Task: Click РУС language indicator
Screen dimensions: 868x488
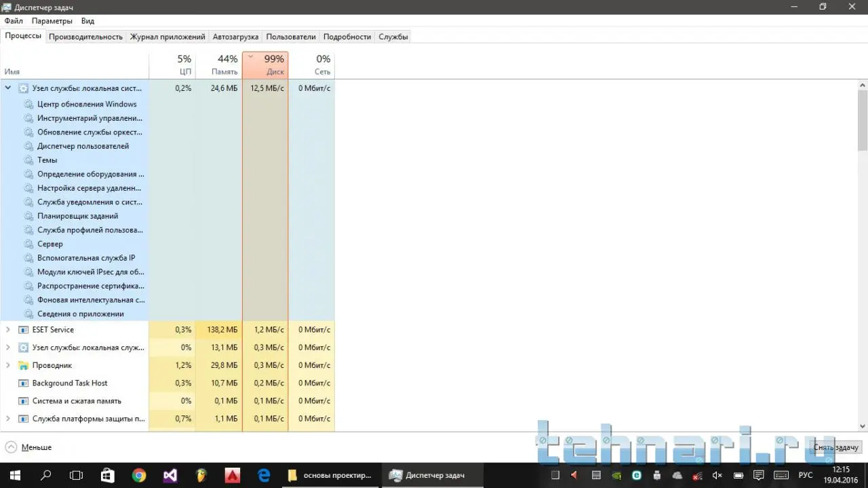Action: pos(806,475)
